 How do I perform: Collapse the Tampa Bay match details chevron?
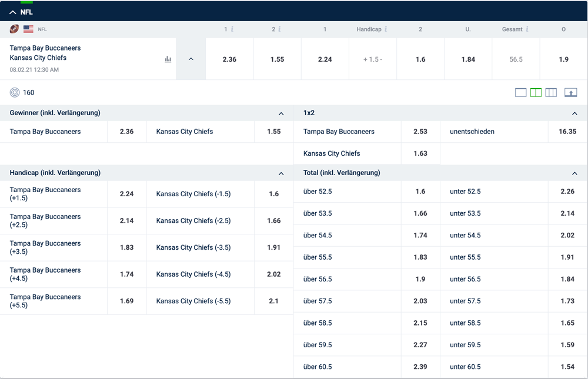click(x=191, y=59)
